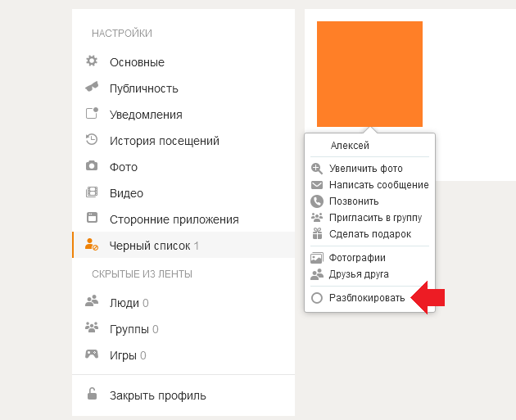This screenshot has height=420, width=516.
Task: Click the phone icon next to Позвонить
Action: (317, 201)
